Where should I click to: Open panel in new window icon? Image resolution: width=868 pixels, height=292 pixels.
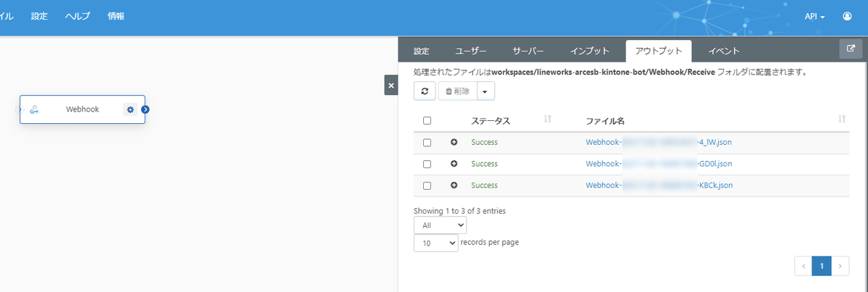[850, 49]
